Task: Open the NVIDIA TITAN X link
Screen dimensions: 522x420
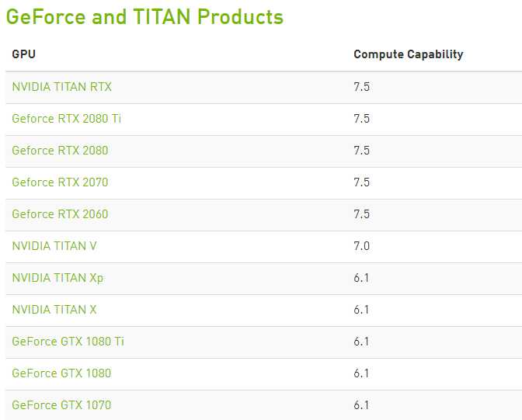Action: 54,310
